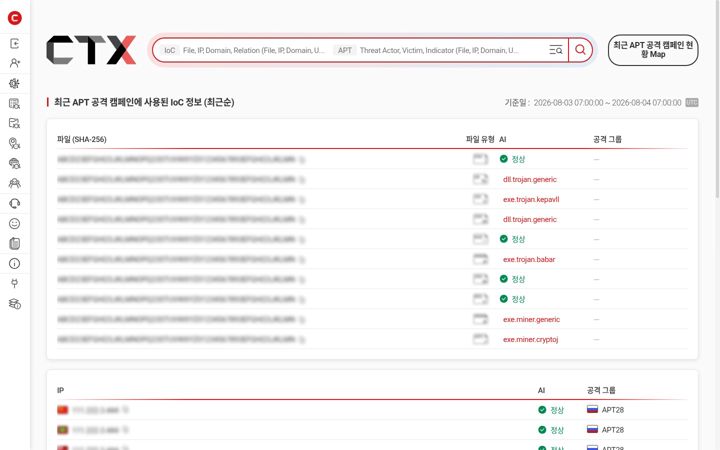The image size is (720, 450).
Task: Click the cloud search icon in the sidebar
Action: click(x=15, y=163)
